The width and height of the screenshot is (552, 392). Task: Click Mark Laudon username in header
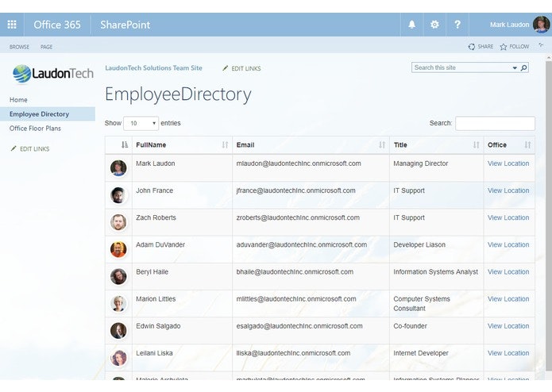(x=509, y=25)
